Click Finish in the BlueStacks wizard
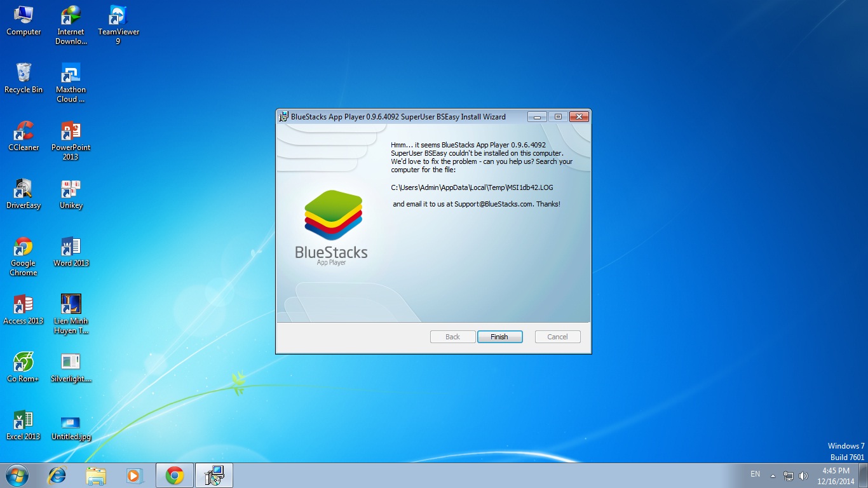Screen dimensions: 868x488 click(499, 337)
